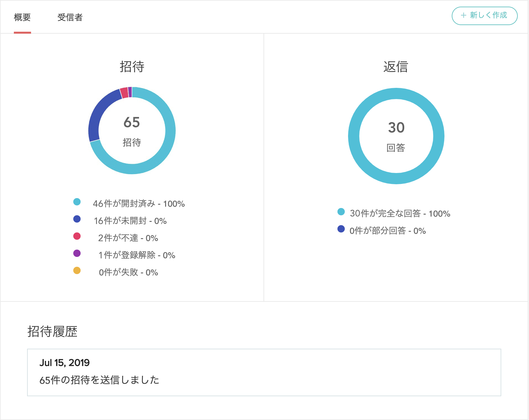The image size is (529, 420).
Task: Click the 65 招待 donut chart center
Action: coord(132,131)
